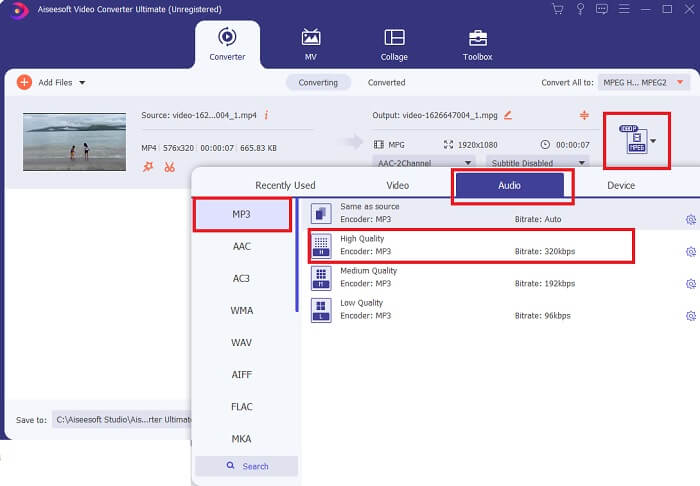
Task: Click the compress split icon beside output
Action: click(x=584, y=115)
